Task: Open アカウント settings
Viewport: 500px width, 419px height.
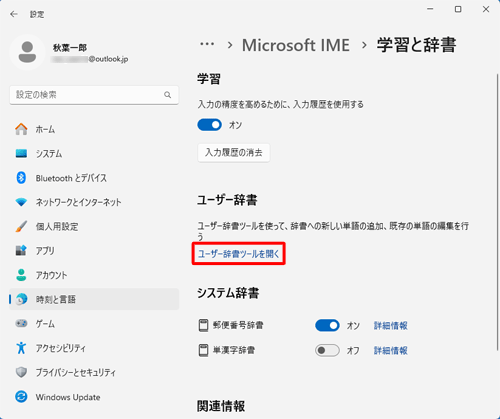Action: [94, 275]
